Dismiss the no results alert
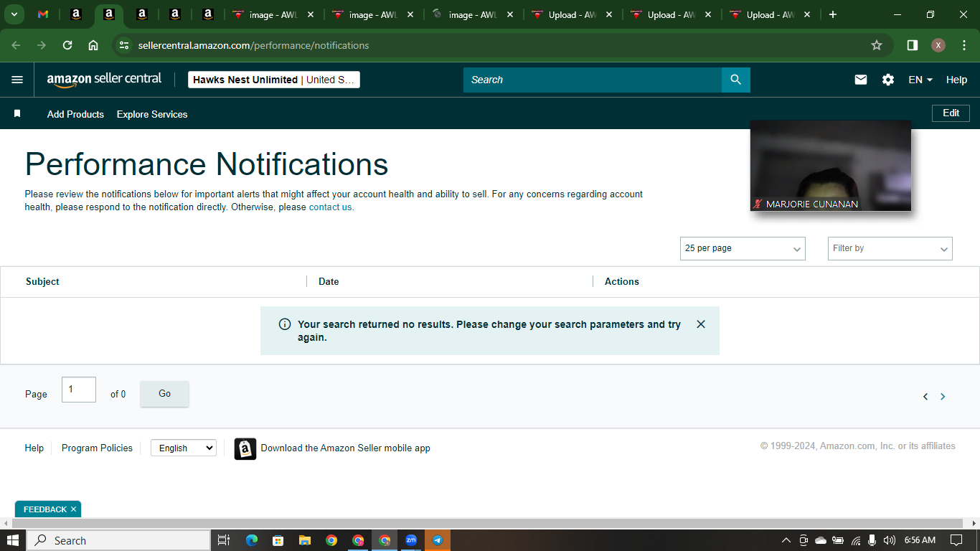980x551 pixels. tap(701, 324)
